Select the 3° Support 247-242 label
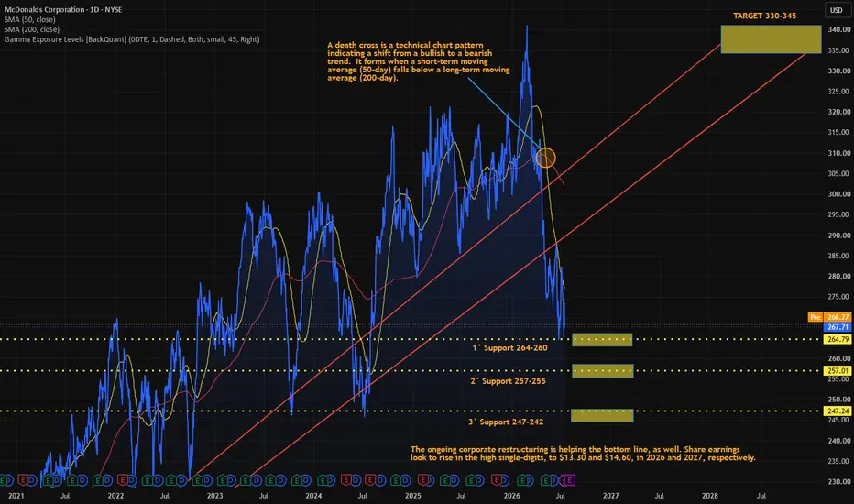Viewport: 854px width, 504px height. coord(506,422)
